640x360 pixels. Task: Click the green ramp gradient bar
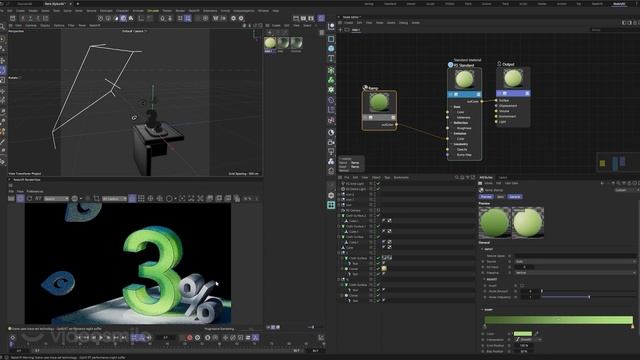coord(558,320)
